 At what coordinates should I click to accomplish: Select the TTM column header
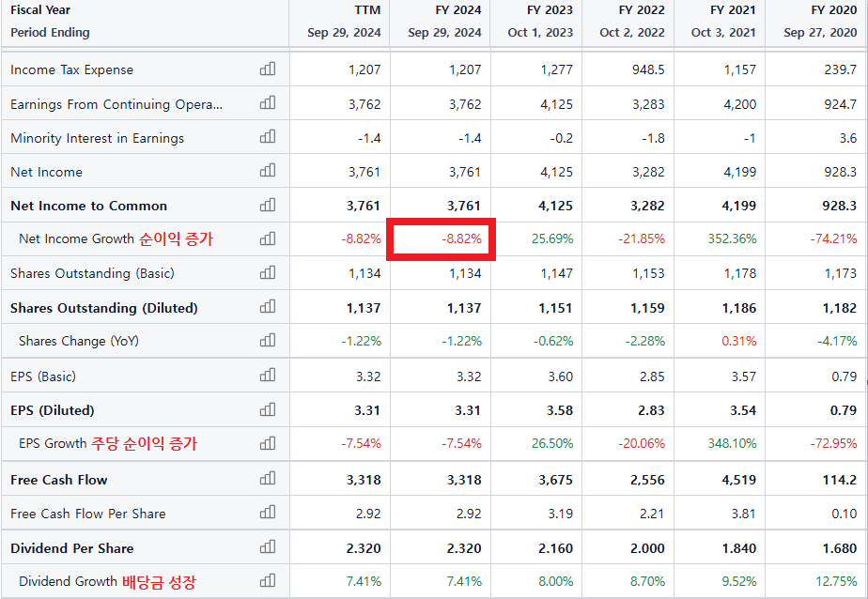pyautogui.click(x=367, y=10)
